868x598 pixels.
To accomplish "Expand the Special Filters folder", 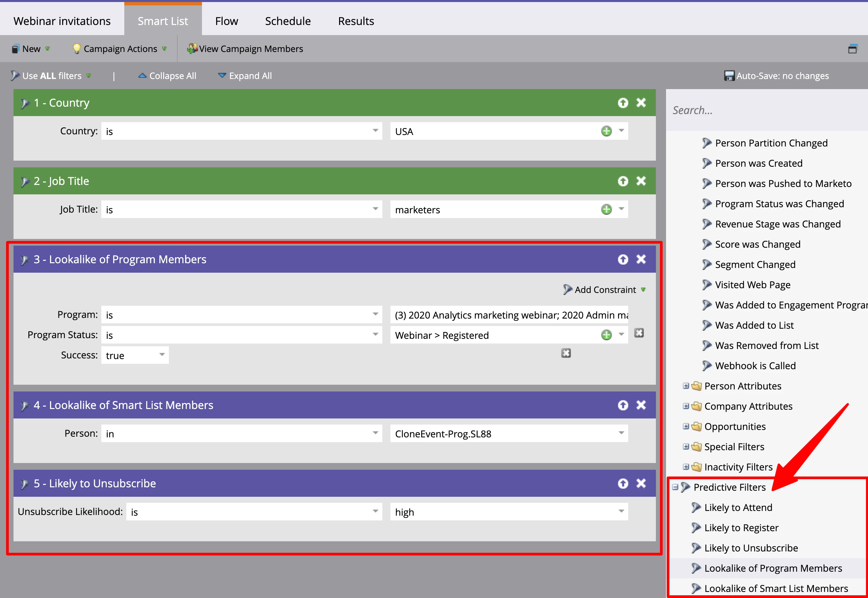I will [x=685, y=446].
